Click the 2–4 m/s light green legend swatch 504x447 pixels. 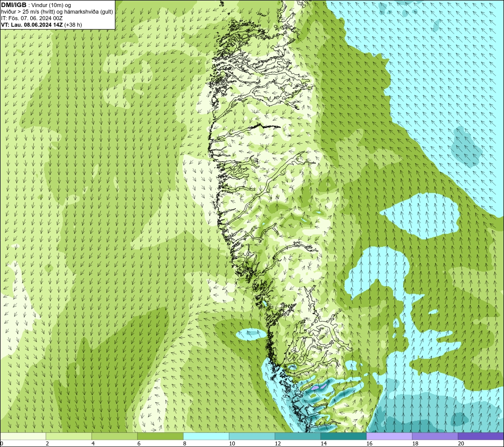[69, 436]
